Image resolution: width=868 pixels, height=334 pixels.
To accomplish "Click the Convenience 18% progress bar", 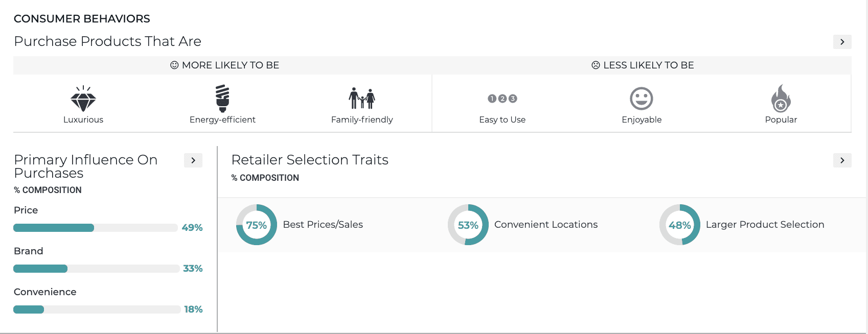I will 97,309.
